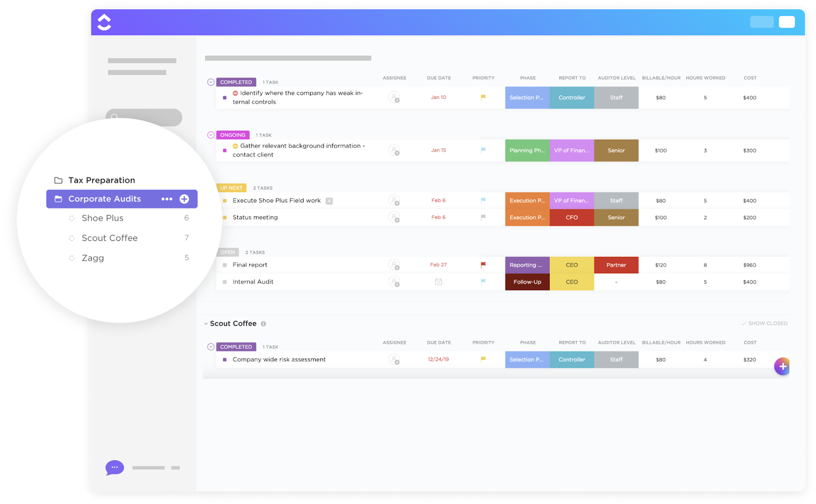The width and height of the screenshot is (816, 504).
Task: Open the Tax Preparation folder
Action: point(101,180)
